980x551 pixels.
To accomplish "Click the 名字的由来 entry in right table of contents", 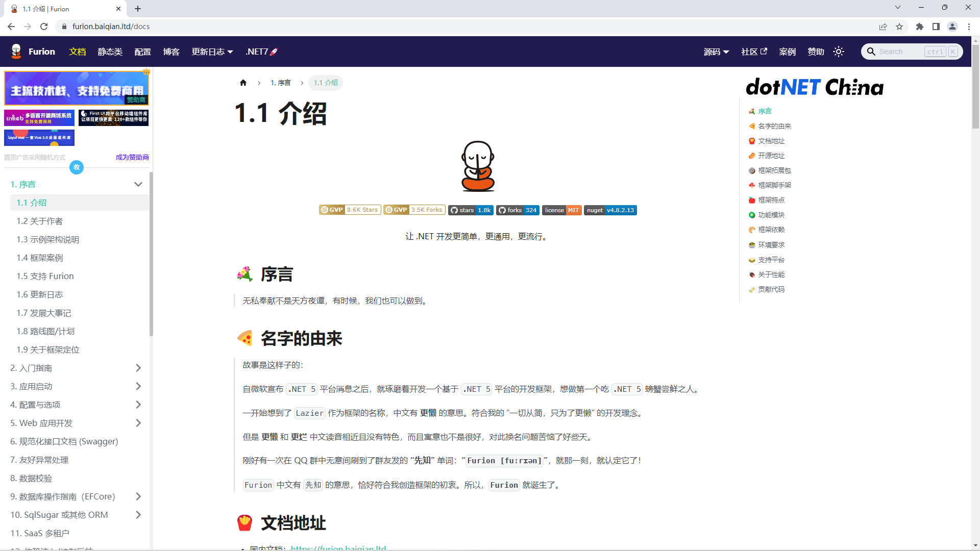I will click(774, 126).
